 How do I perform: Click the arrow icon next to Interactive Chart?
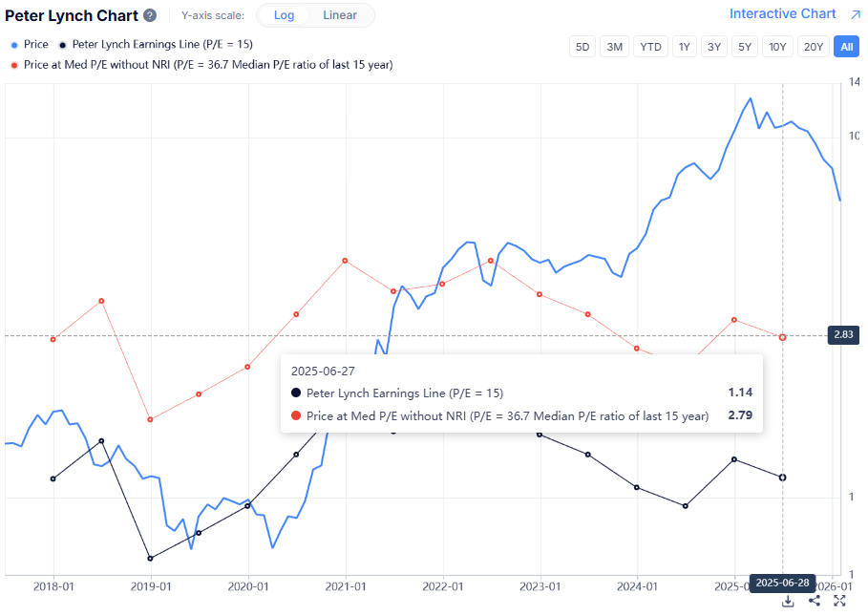pyautogui.click(x=855, y=14)
